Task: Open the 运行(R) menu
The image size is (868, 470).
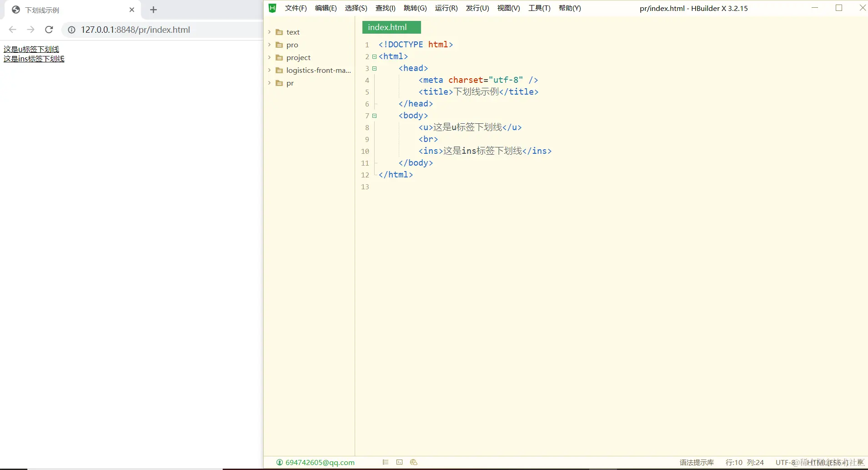Action: pos(446,8)
